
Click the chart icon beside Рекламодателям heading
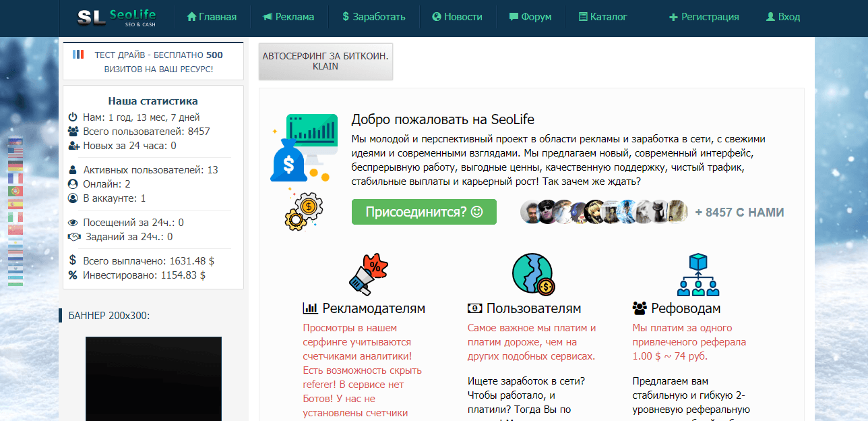pos(309,308)
